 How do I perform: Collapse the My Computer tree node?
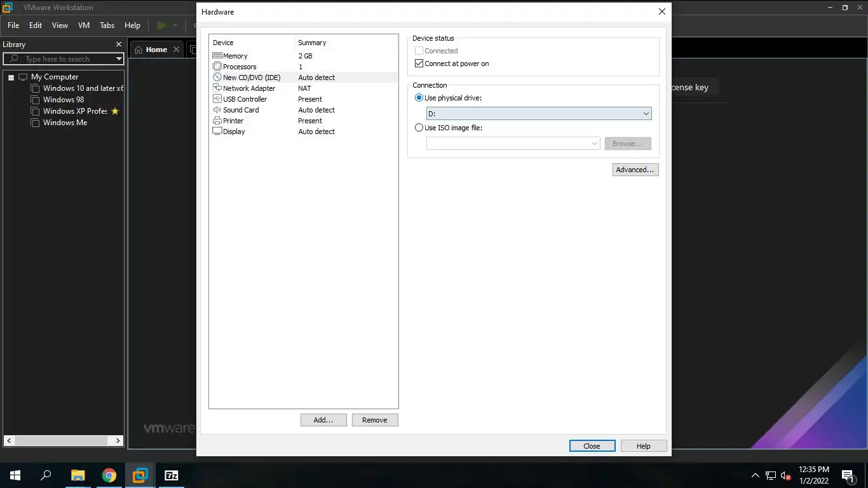tap(11, 78)
